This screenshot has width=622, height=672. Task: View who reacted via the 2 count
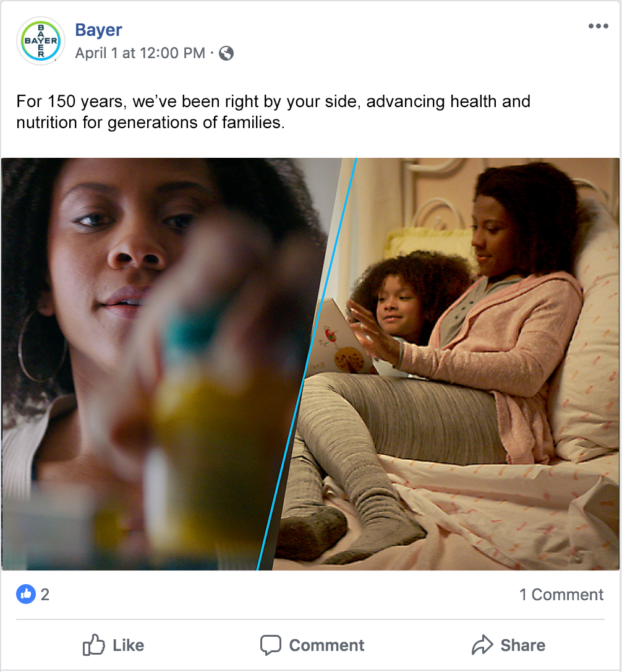point(45,595)
